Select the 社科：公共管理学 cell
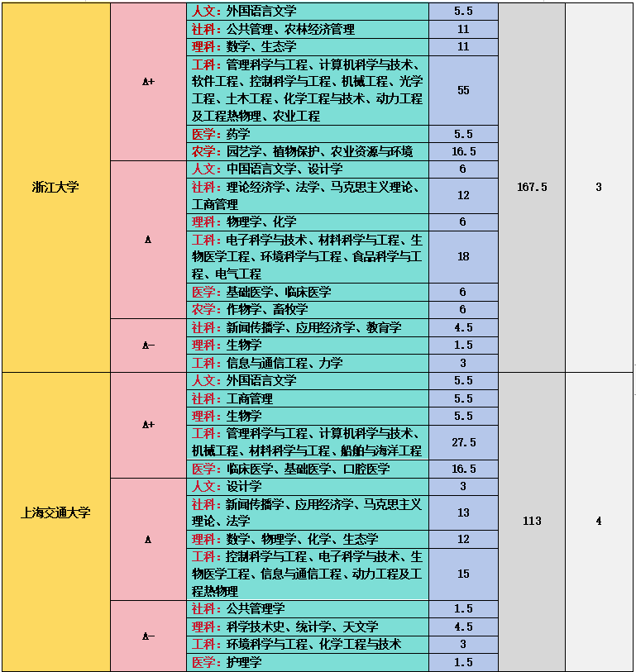The image size is (636, 672). pyautogui.click(x=308, y=609)
